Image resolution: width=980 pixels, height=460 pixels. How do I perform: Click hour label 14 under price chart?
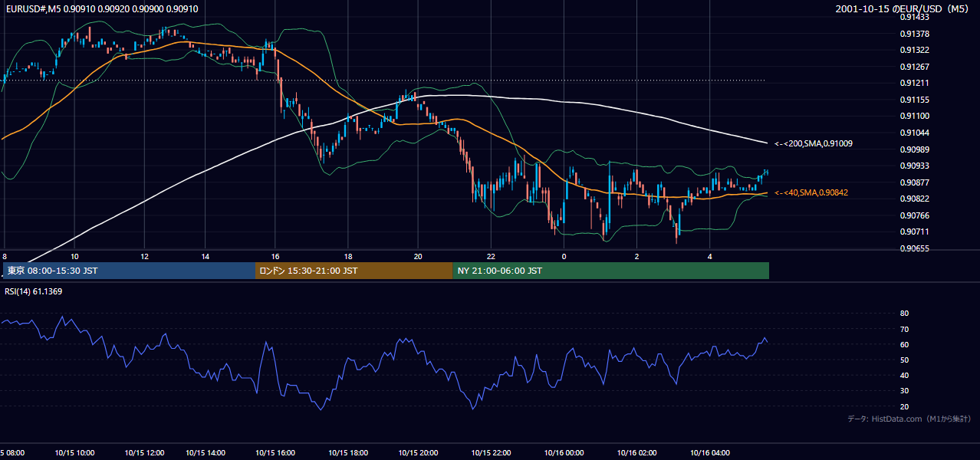point(206,256)
